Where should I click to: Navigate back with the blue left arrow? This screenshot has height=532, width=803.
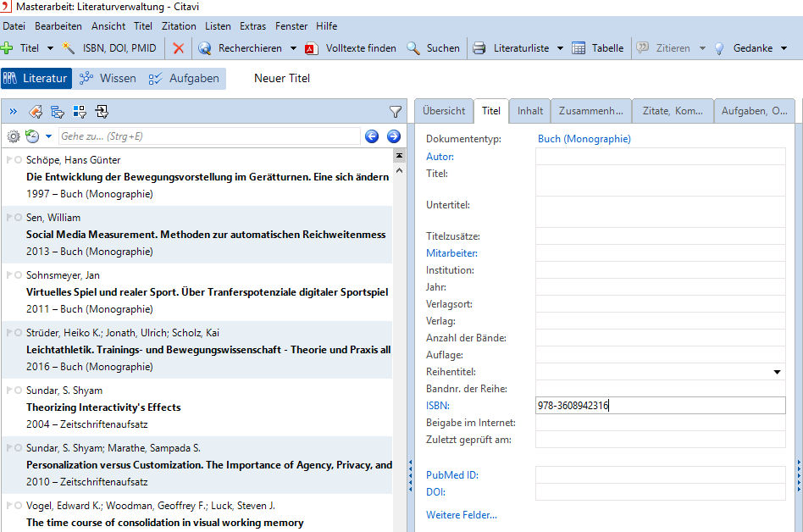[372, 136]
